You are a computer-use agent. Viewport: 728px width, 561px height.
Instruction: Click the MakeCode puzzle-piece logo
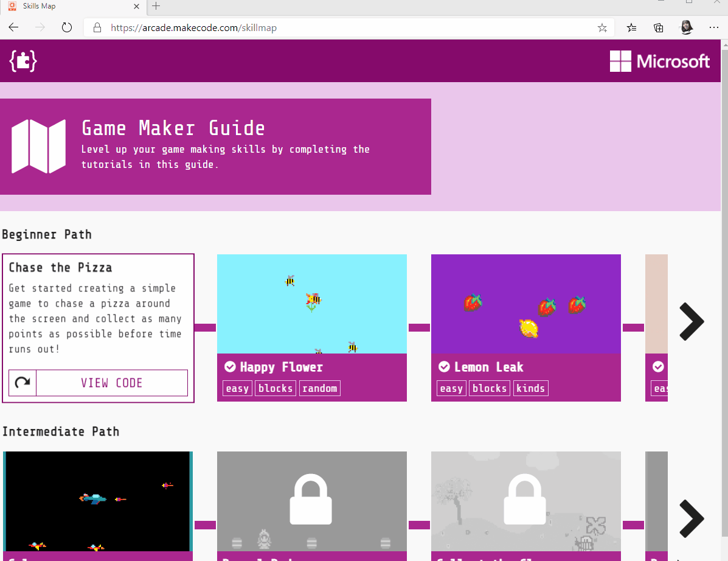[x=23, y=61]
